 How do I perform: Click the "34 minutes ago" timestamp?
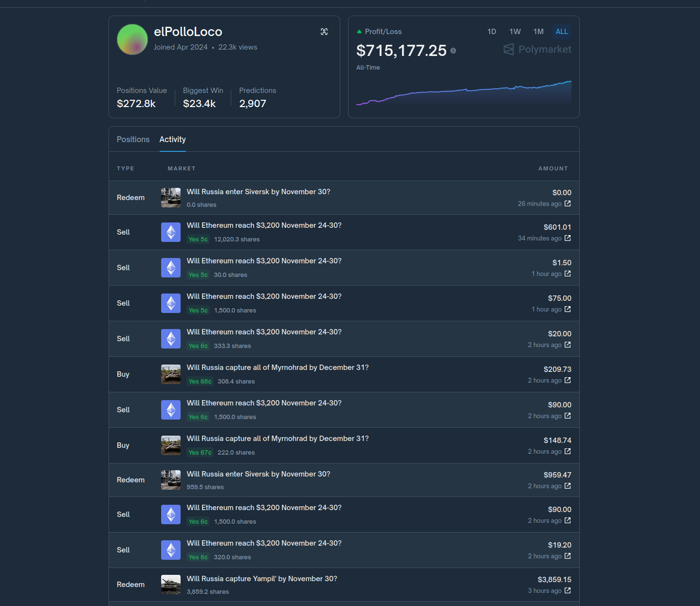(x=540, y=239)
